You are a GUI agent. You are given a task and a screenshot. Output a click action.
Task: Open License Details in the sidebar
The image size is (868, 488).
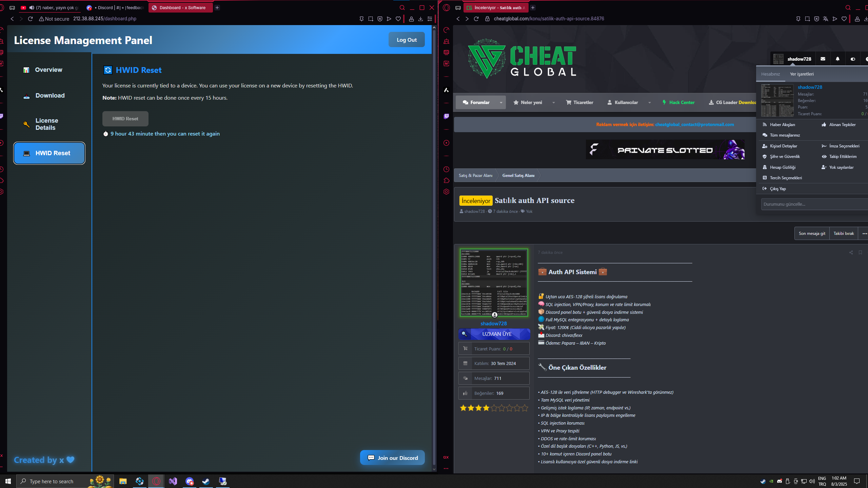click(49, 124)
